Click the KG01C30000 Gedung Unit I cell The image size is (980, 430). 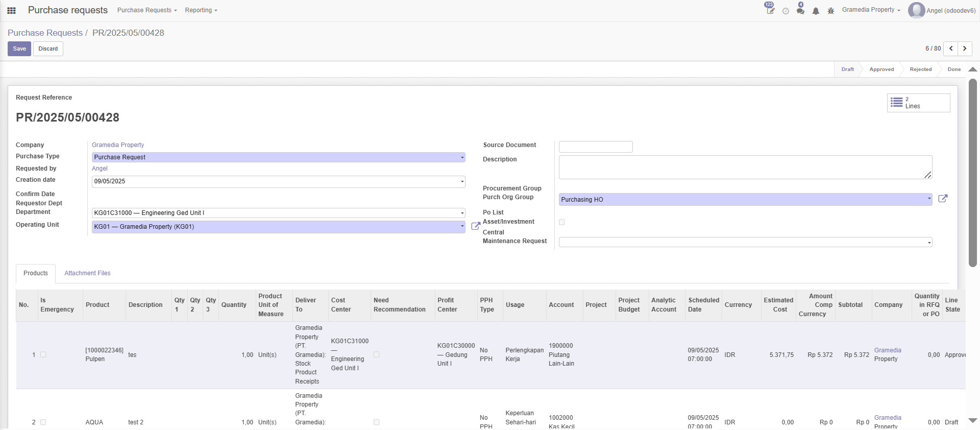pos(456,354)
